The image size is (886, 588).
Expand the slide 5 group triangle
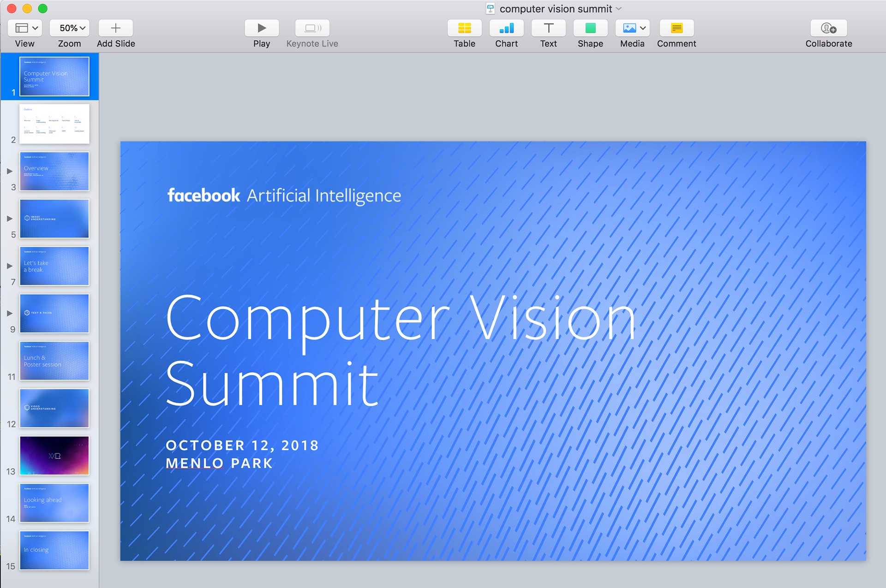[10, 219]
